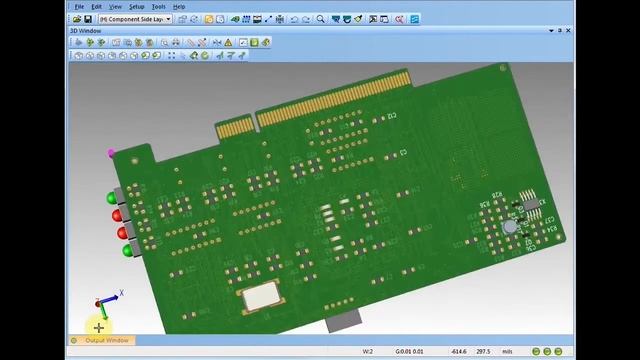This screenshot has width=640, height=360.
Task: Click the pink magnifier search icon
Action: pos(399,19)
